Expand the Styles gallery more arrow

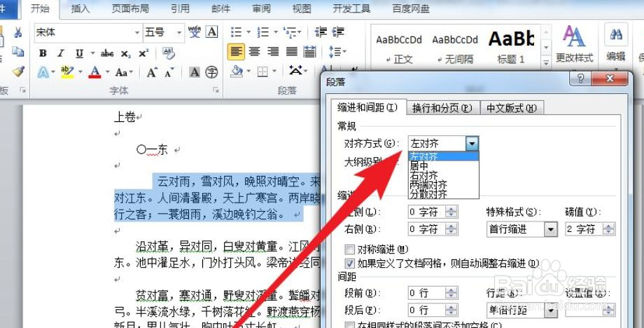[546, 62]
